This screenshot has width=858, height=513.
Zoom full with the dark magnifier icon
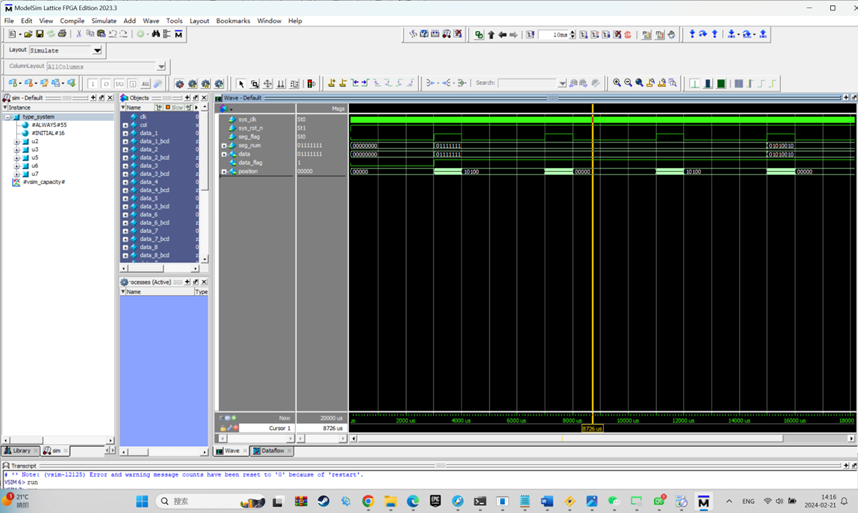click(639, 83)
